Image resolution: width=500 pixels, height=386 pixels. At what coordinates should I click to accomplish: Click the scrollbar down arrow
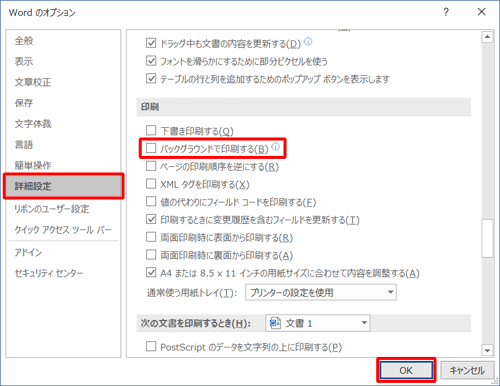point(487,350)
